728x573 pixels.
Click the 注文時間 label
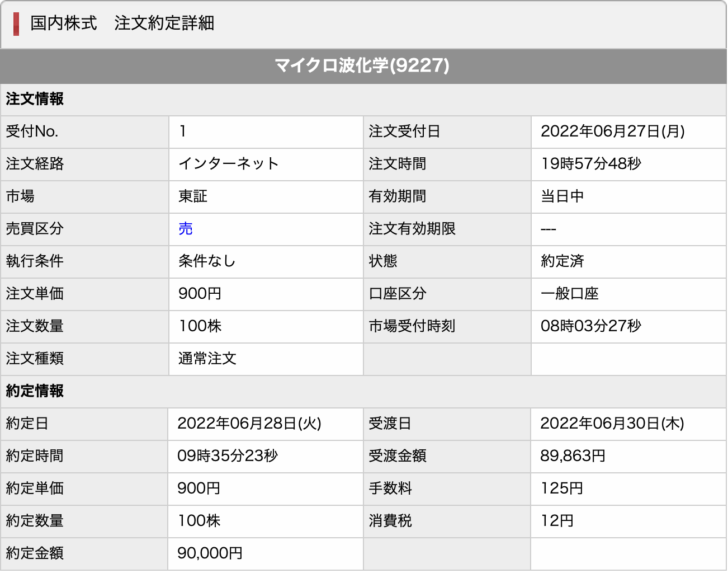coord(397,164)
